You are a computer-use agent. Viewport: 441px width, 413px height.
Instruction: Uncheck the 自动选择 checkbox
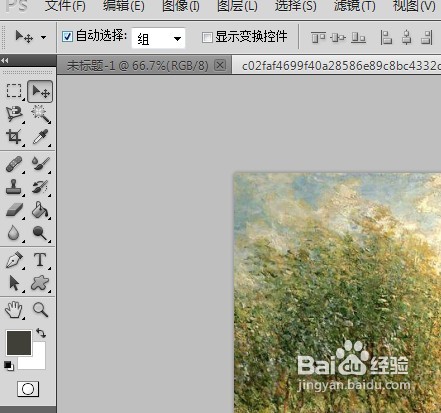tap(68, 36)
